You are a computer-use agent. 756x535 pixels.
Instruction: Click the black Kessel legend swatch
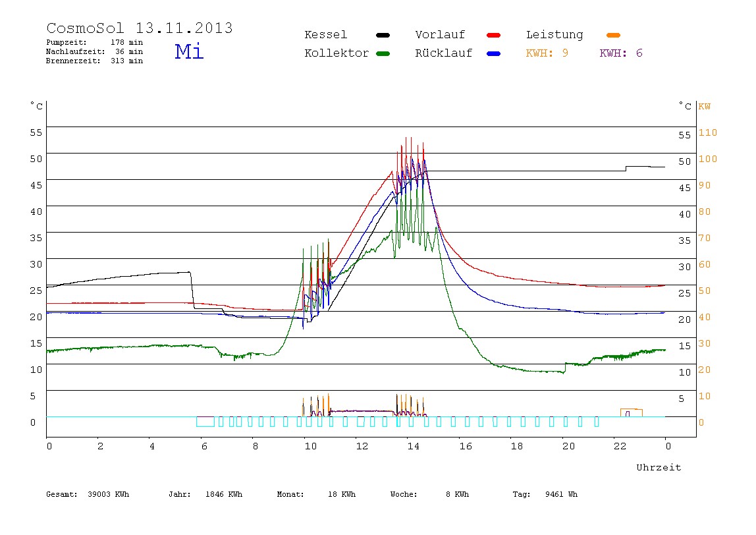(383, 35)
